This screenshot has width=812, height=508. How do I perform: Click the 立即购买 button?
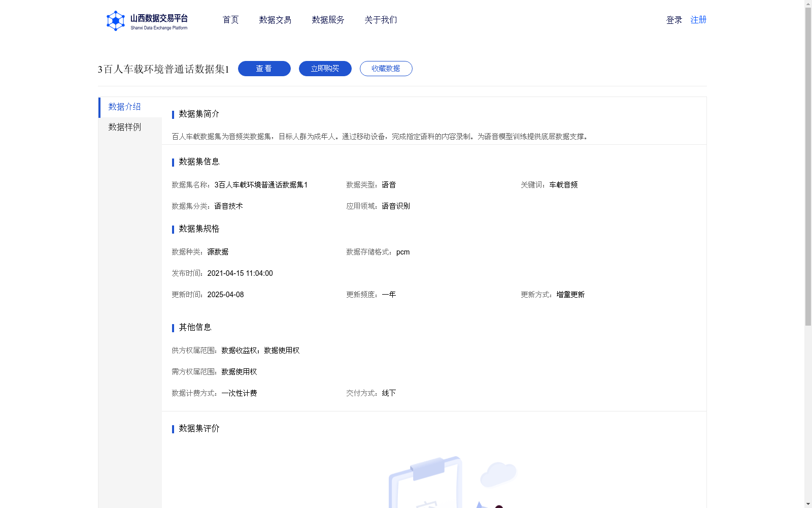coord(325,69)
